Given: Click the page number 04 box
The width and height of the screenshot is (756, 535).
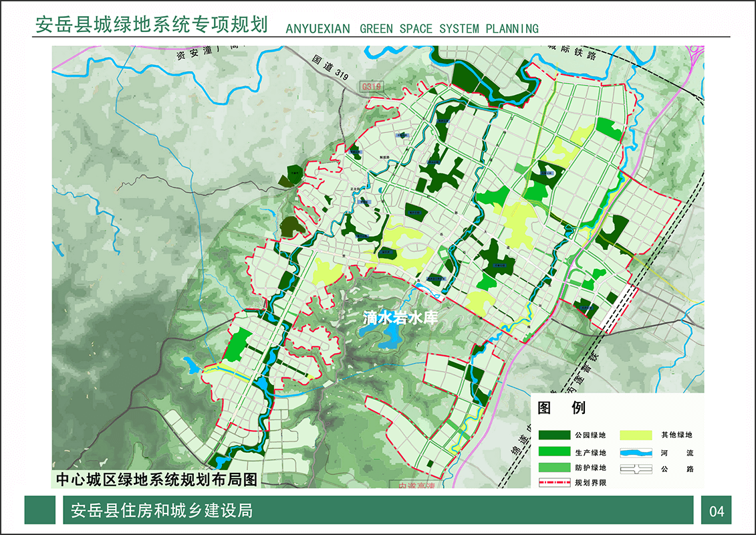Looking at the screenshot, I should point(717,511).
